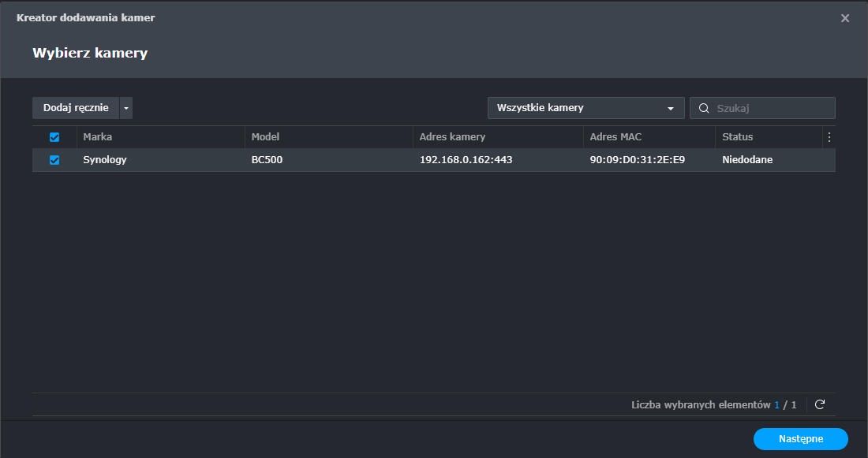Image resolution: width=868 pixels, height=458 pixels.
Task: Click the 192.168.0.162:443 address cell
Action: click(466, 160)
